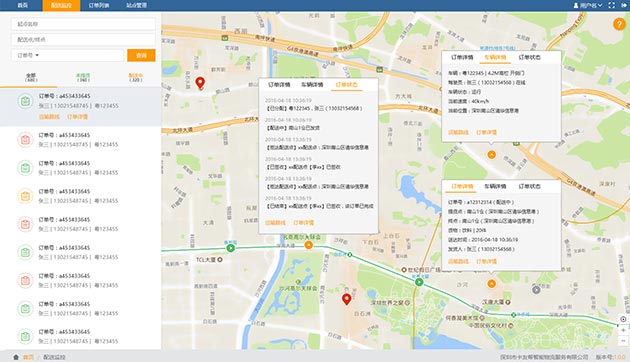Click the orange help question mark icon
This screenshot has height=362, width=630.
tap(619, 24)
